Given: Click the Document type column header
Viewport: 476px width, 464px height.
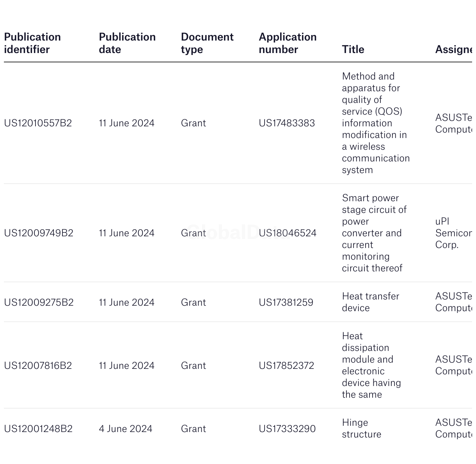Looking at the screenshot, I should tap(207, 43).
